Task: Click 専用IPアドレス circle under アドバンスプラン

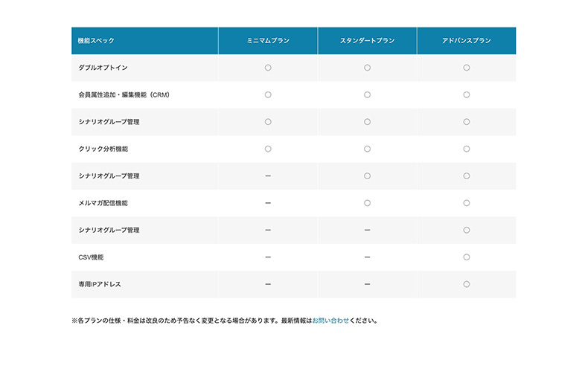Action: tap(466, 284)
